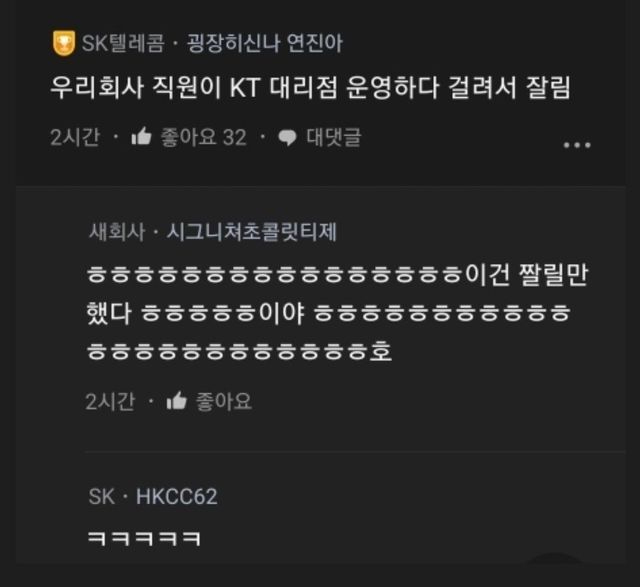Click the ㅋㅋㅋㅋㅋ comment text
The height and width of the screenshot is (587, 640).
pos(144,538)
